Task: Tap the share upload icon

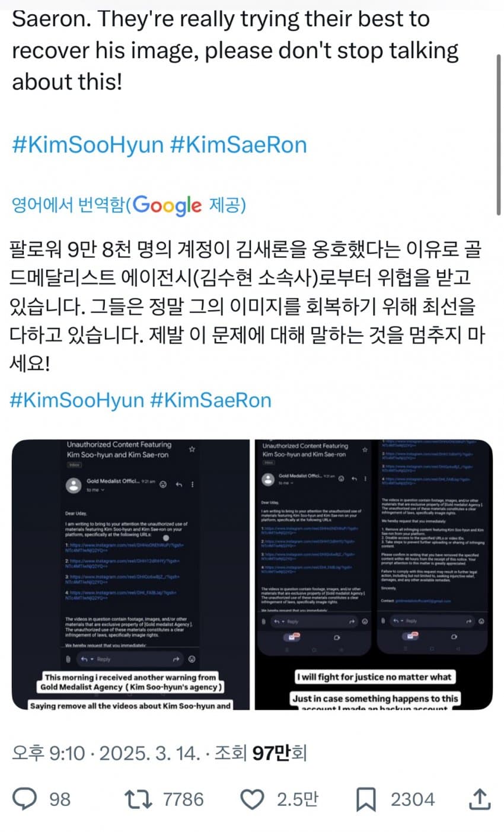Action: (x=480, y=799)
